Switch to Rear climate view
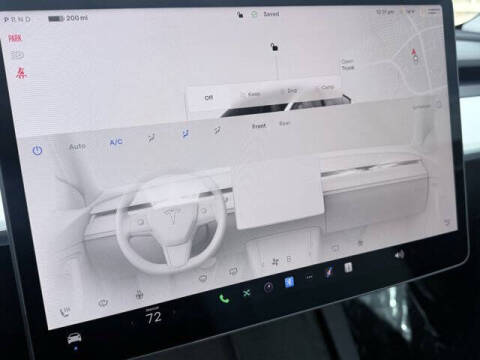Image resolution: width=480 pixels, height=360 pixels. [x=284, y=123]
